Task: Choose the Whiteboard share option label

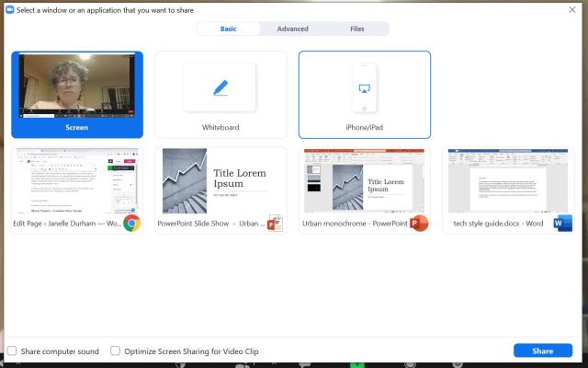Action: coord(220,127)
